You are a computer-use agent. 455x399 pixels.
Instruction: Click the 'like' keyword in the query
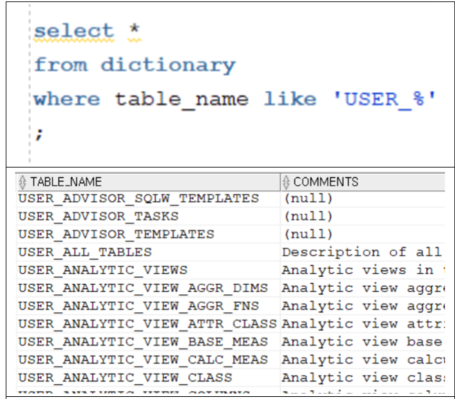[290, 99]
